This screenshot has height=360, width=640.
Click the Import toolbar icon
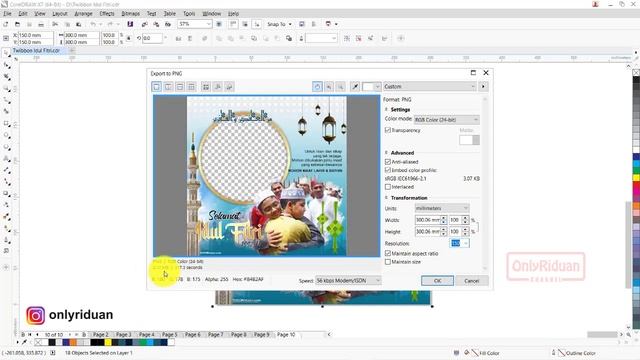click(144, 24)
